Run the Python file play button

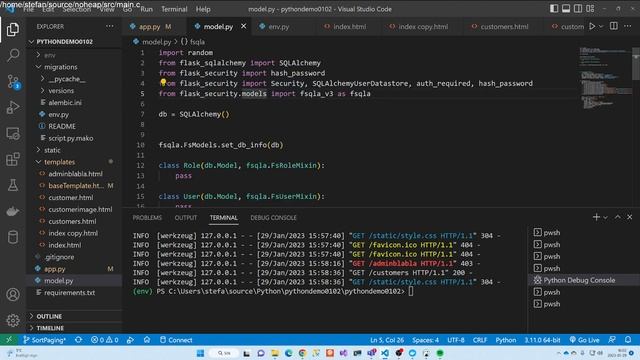tap(592, 27)
